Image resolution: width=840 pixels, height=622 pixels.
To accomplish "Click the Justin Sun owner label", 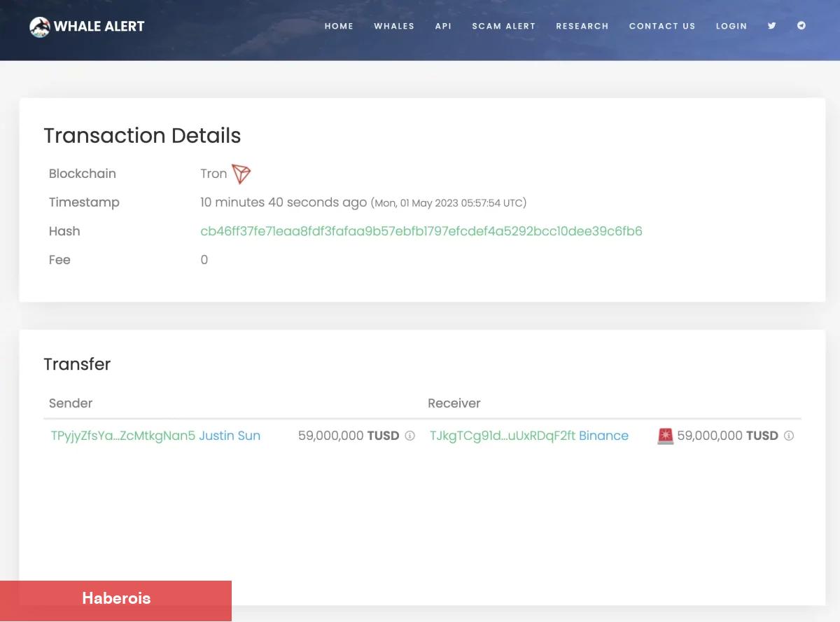I will (x=230, y=436).
